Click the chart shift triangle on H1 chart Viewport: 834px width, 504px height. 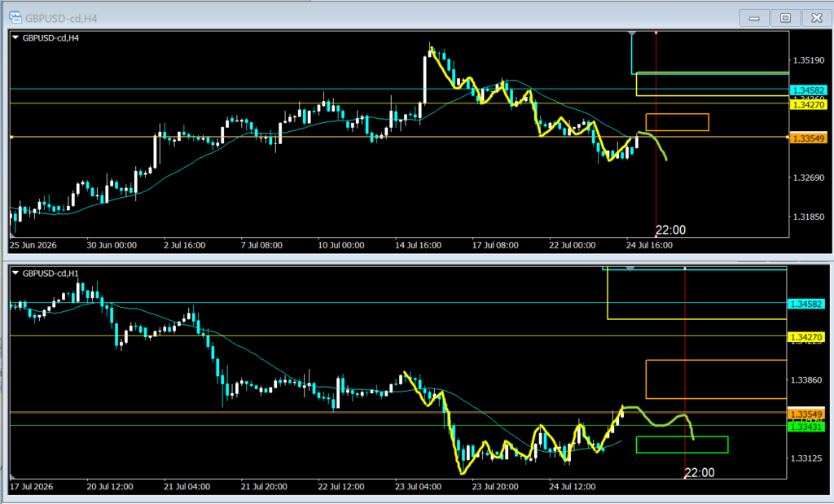pyautogui.click(x=630, y=269)
